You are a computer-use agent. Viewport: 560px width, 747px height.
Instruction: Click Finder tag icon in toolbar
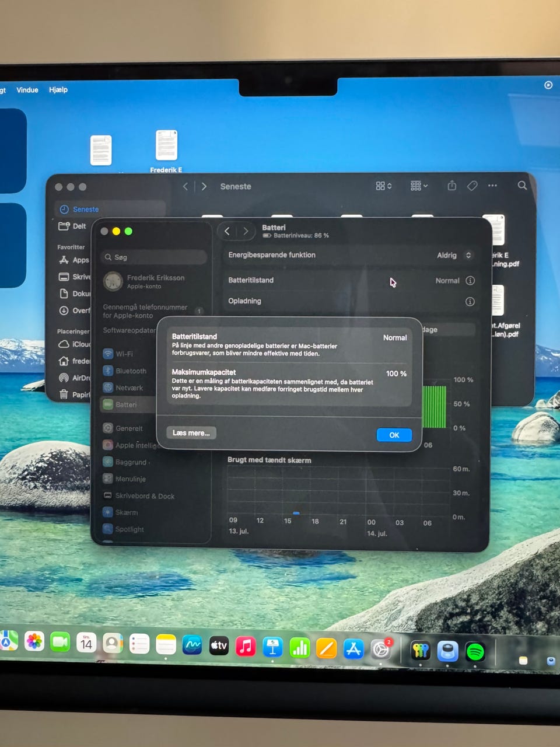coord(472,186)
